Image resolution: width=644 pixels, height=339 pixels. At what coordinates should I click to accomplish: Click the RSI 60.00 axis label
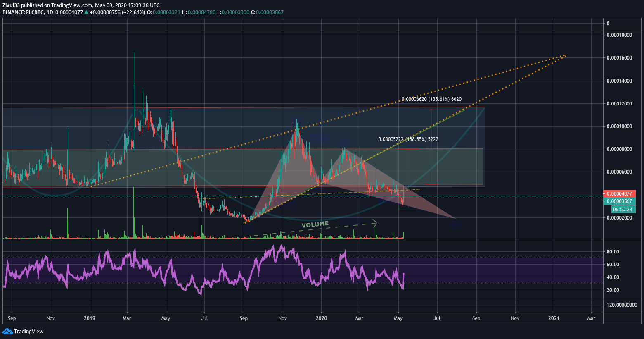(613, 265)
